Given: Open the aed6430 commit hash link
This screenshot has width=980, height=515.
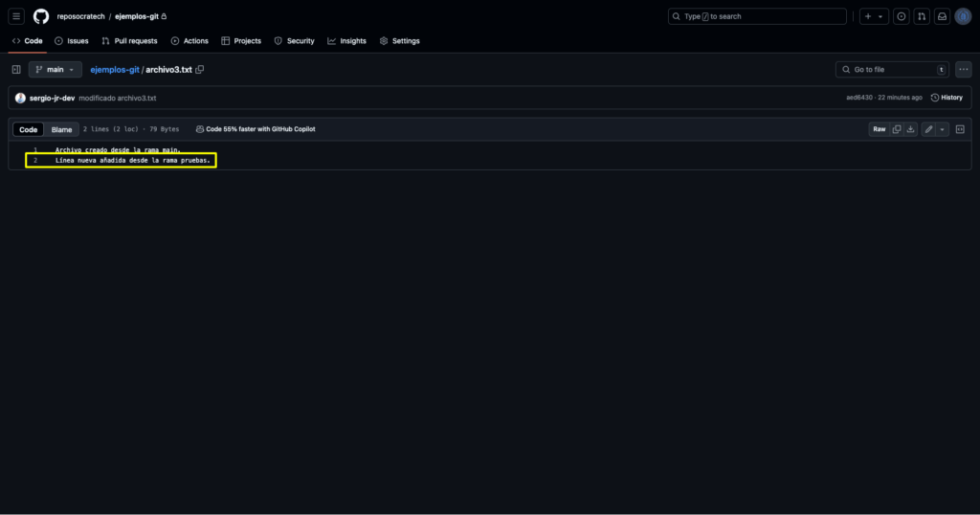Looking at the screenshot, I should click(x=858, y=98).
